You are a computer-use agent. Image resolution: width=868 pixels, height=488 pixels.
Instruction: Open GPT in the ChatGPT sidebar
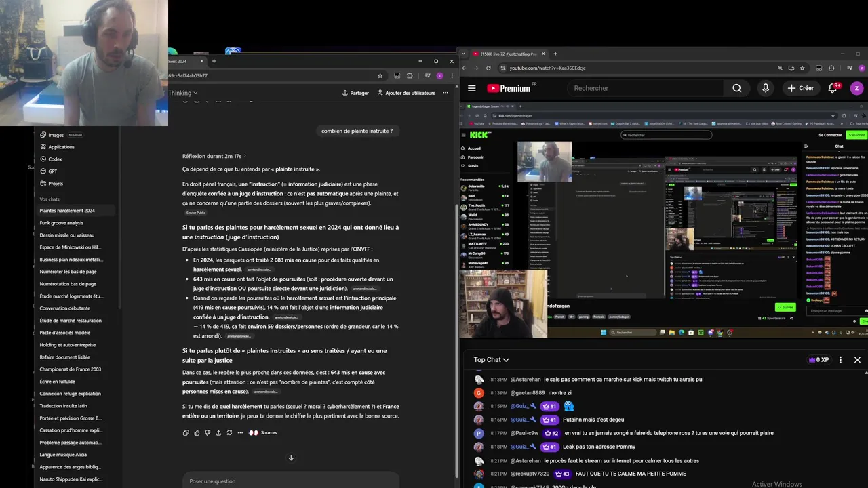[53, 171]
